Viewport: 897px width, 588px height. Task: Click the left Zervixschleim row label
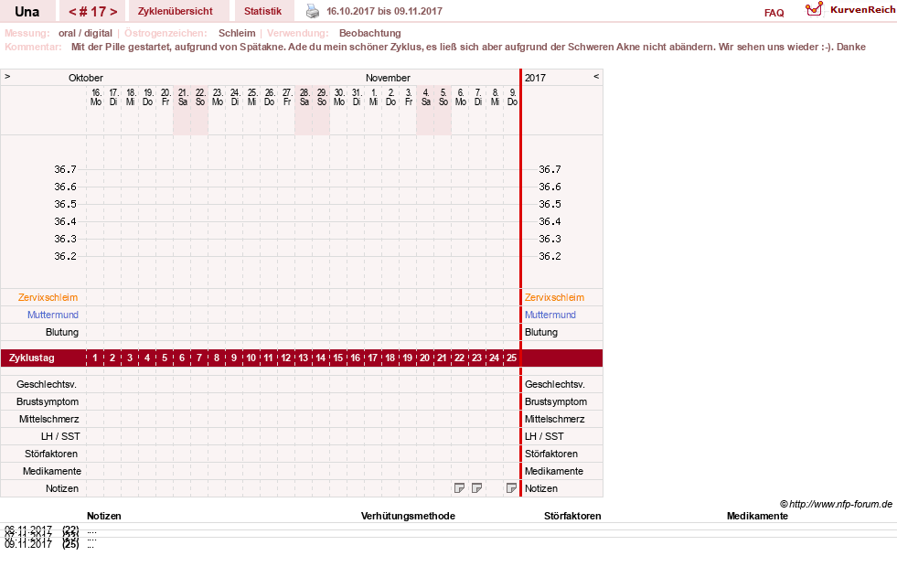point(48,297)
